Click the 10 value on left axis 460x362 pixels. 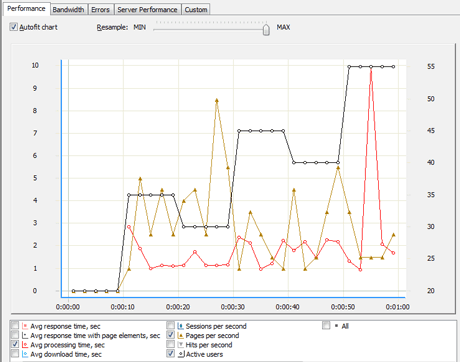click(x=35, y=65)
